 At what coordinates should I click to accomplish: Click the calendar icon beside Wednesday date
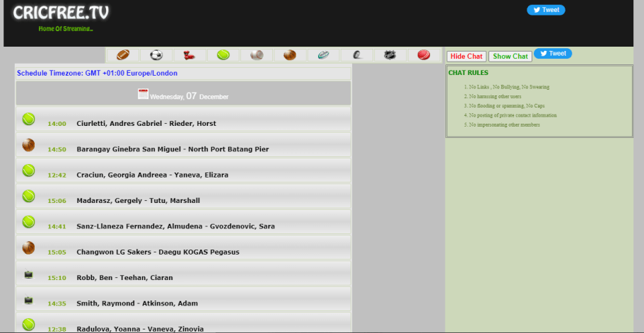[143, 95]
